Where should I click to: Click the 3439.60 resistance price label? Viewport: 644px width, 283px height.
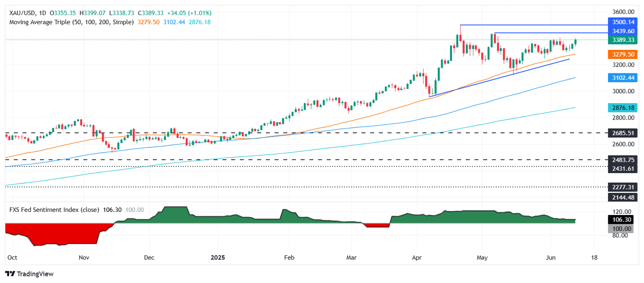(622, 31)
